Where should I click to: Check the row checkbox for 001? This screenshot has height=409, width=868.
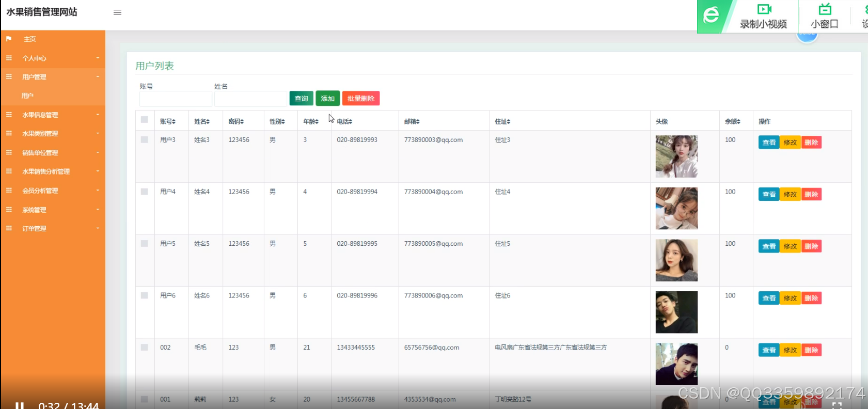tap(145, 399)
